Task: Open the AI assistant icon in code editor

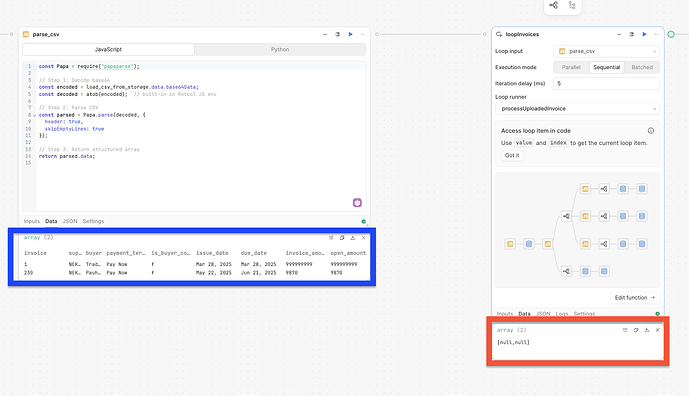Action: [x=357, y=203]
